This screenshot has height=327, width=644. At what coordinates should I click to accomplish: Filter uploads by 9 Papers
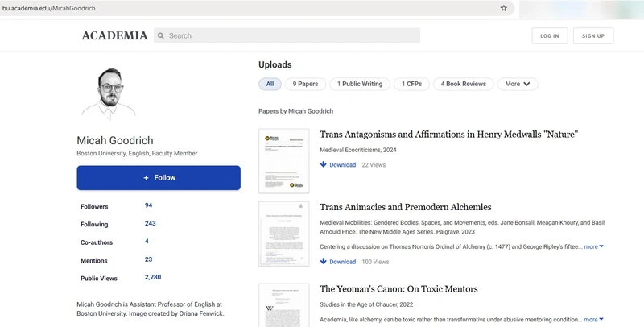(x=305, y=84)
